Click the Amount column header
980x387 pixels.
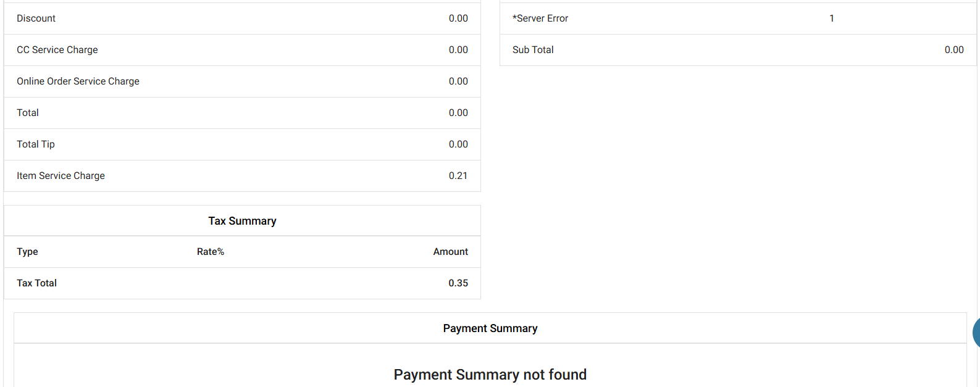coord(450,252)
